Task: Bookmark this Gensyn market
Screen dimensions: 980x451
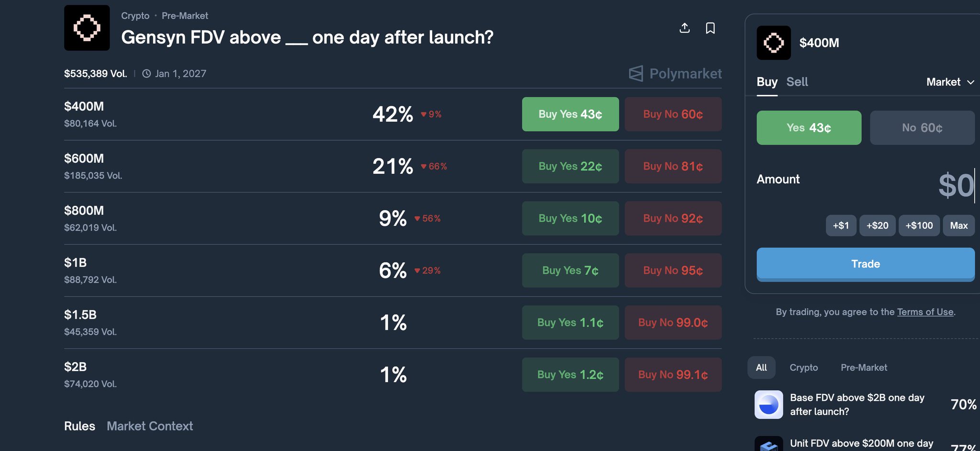Action: [711, 28]
